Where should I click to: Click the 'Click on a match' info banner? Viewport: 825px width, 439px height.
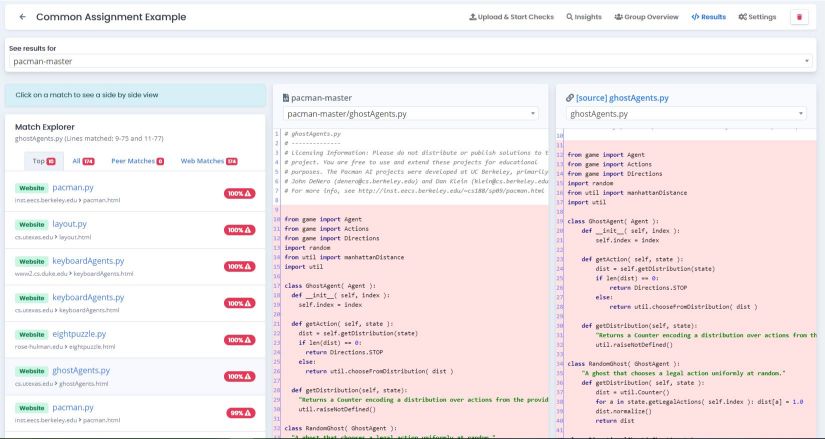pyautogui.click(x=135, y=95)
